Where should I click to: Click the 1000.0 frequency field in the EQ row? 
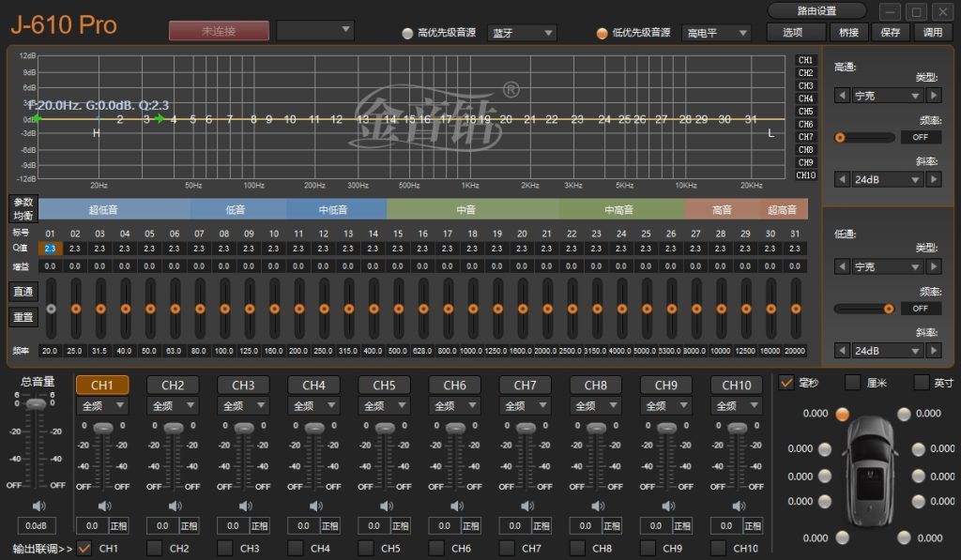pos(471,351)
